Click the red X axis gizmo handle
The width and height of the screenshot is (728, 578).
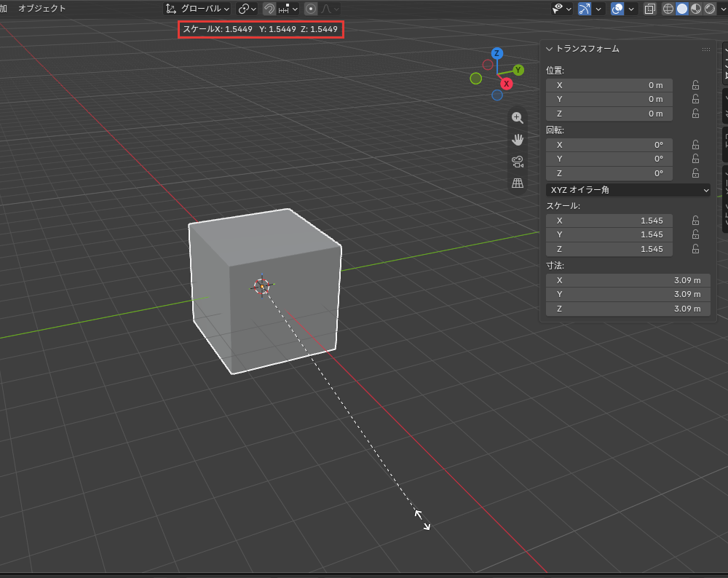506,84
